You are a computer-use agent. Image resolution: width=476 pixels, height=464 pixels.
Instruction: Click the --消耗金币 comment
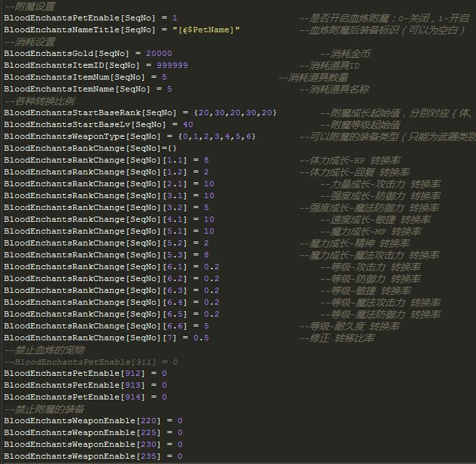tap(345, 53)
